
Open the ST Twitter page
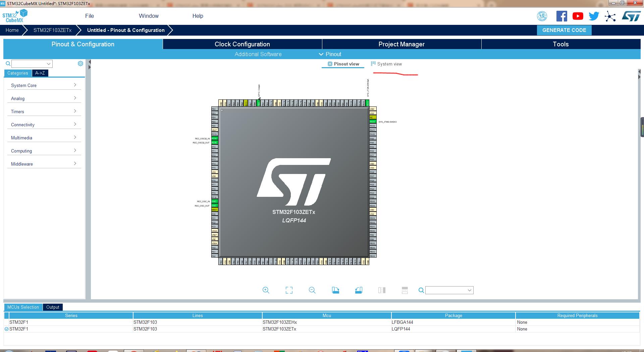point(594,16)
